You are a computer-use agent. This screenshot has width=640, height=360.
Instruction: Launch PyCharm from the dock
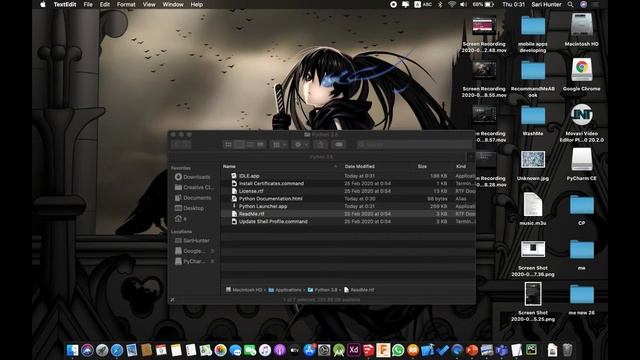(531, 350)
